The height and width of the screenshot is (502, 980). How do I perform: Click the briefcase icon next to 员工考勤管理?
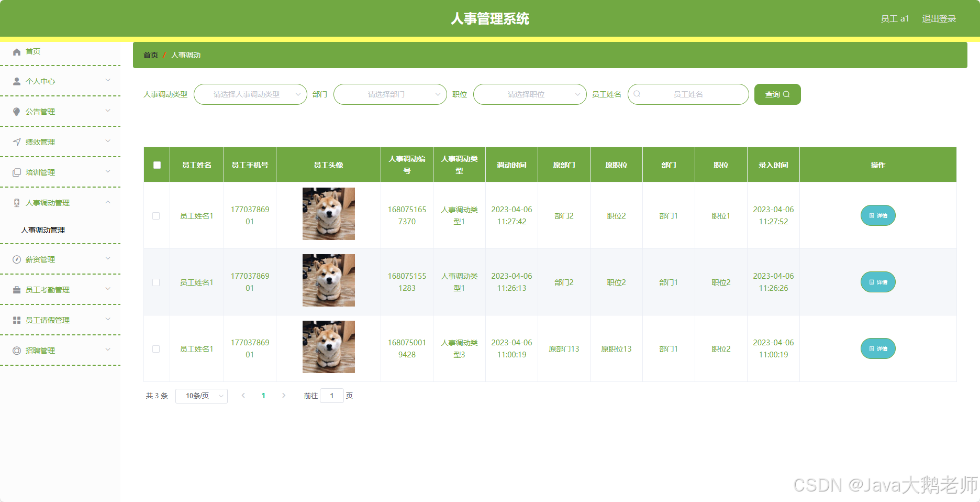(x=17, y=290)
